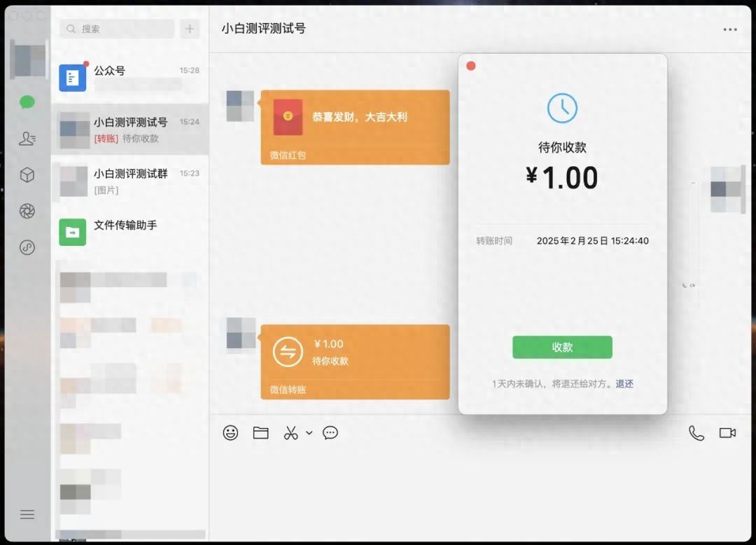
Task: Open the Contacts icon in sidebar
Action: pos(27,139)
